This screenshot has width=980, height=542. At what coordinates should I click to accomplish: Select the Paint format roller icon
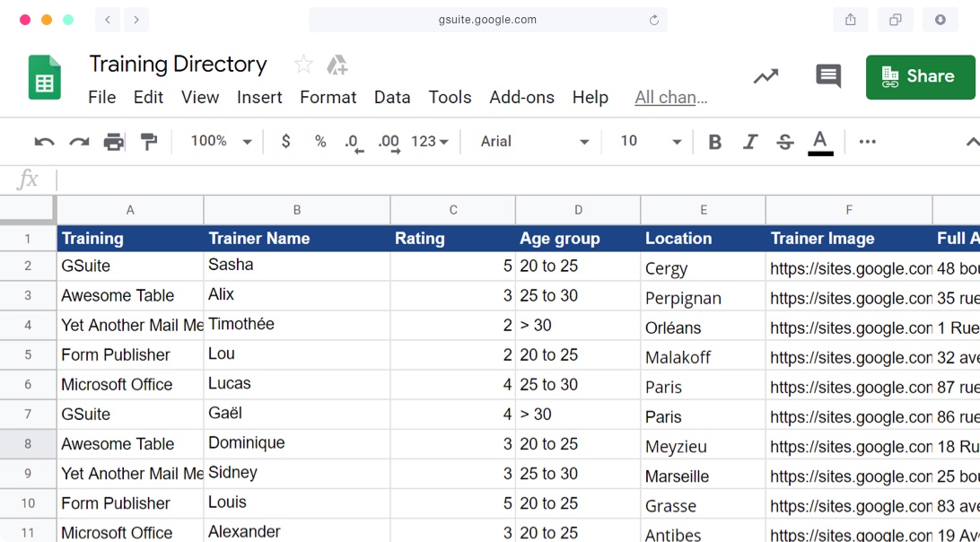pos(149,142)
